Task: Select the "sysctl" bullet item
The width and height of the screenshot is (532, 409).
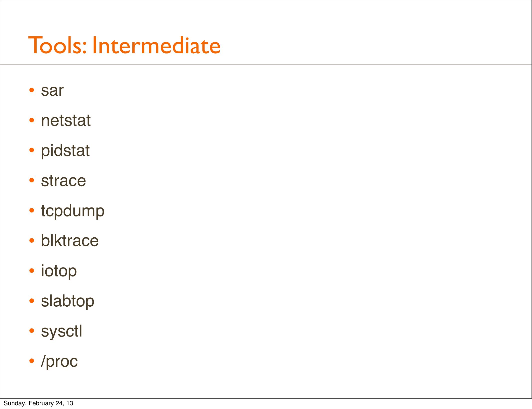Action: [x=61, y=331]
